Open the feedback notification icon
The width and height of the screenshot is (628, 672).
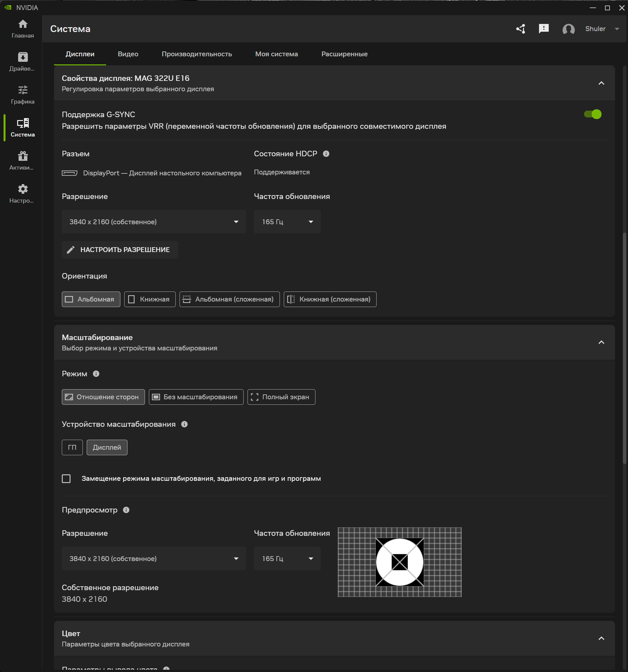pos(544,29)
